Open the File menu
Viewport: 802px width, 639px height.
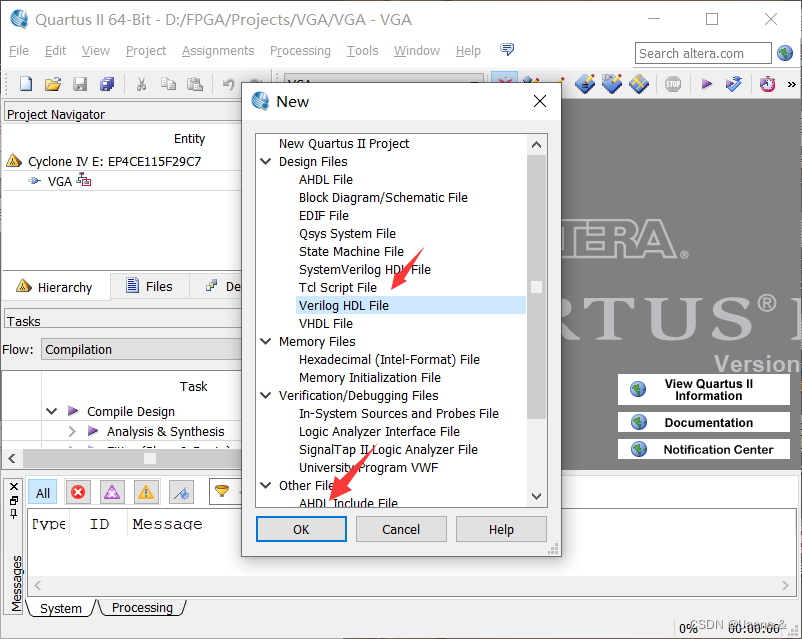tap(19, 51)
